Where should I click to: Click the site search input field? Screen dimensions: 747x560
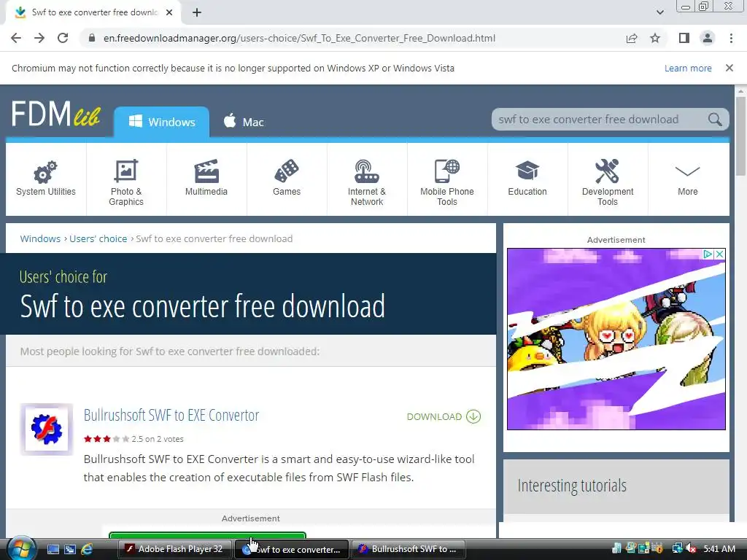tap(600, 120)
